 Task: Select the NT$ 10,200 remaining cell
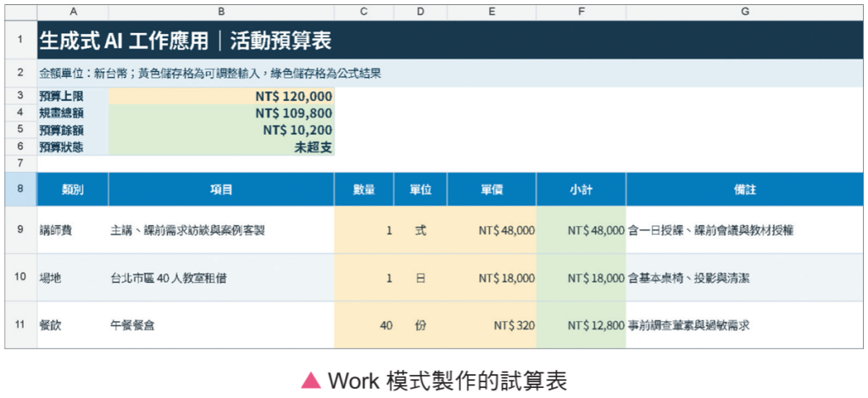pyautogui.click(x=221, y=130)
